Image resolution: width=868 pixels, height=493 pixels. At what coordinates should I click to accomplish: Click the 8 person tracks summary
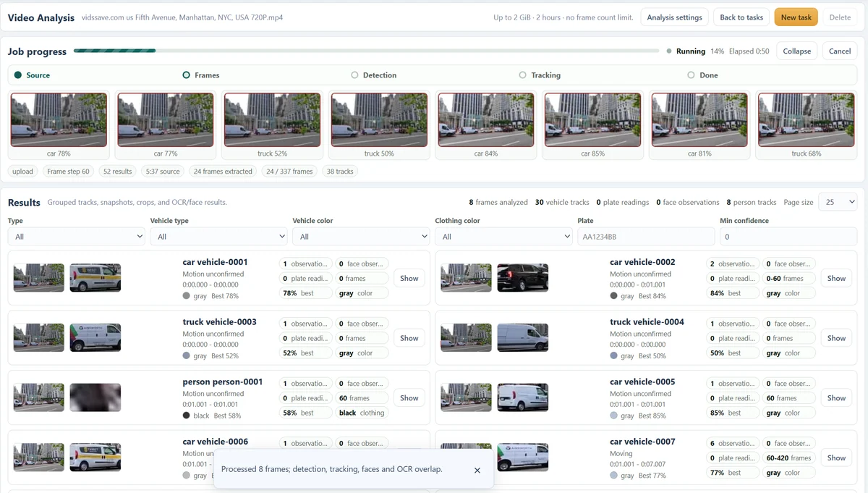[x=752, y=203]
